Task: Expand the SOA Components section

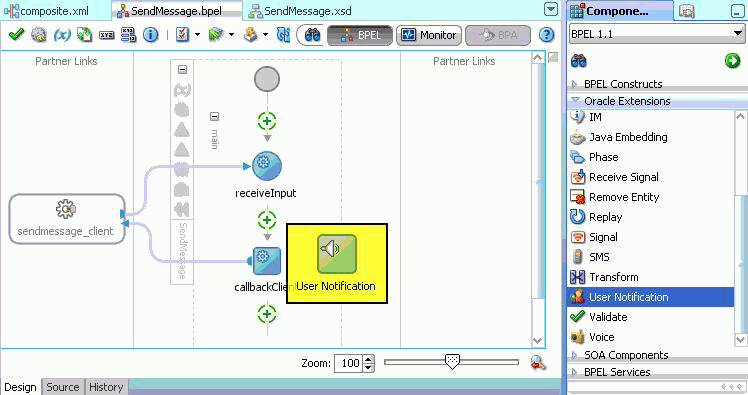Action: [575, 355]
